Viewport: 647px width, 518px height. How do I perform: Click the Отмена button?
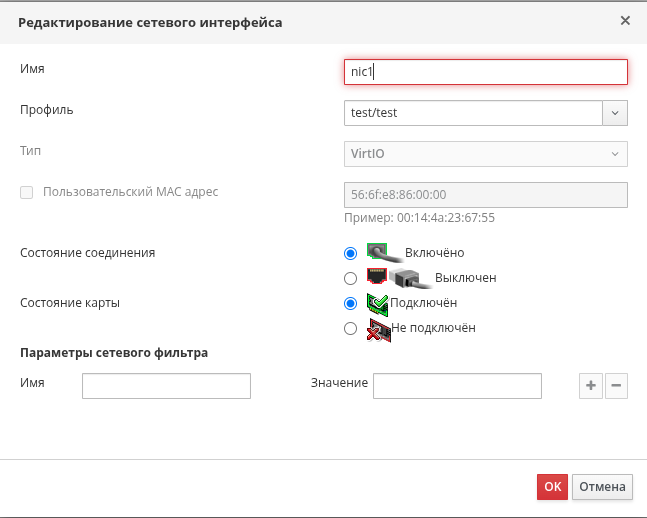[602, 487]
